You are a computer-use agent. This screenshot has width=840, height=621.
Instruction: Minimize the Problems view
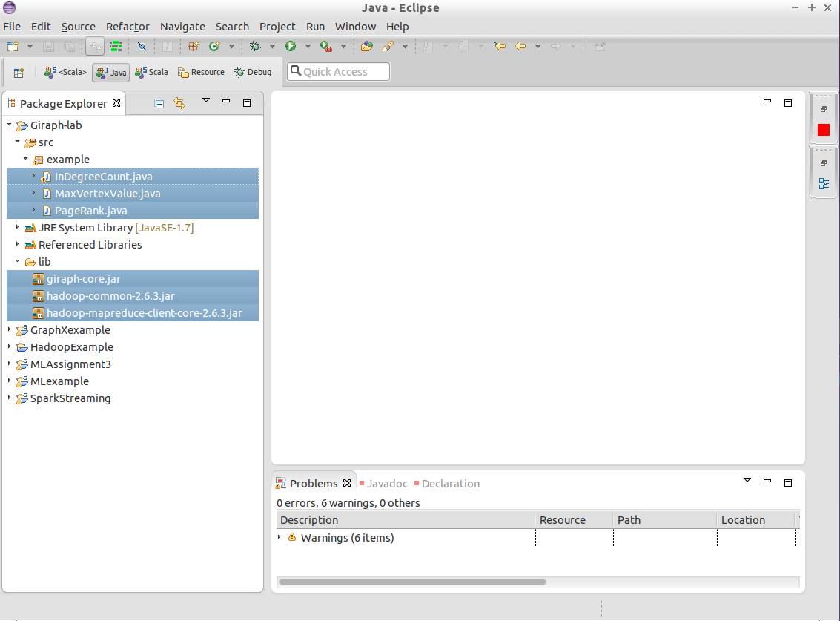(x=767, y=481)
